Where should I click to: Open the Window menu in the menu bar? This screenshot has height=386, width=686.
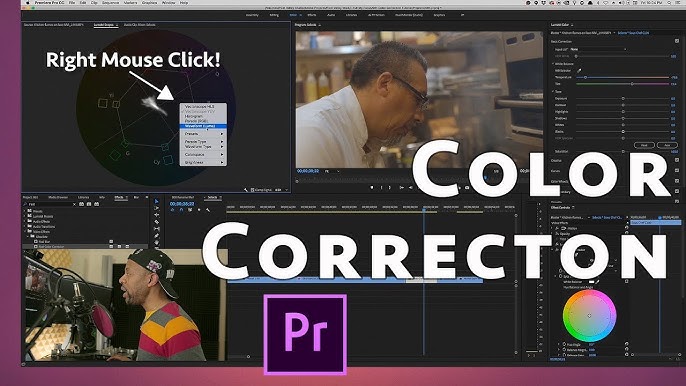point(168,3)
